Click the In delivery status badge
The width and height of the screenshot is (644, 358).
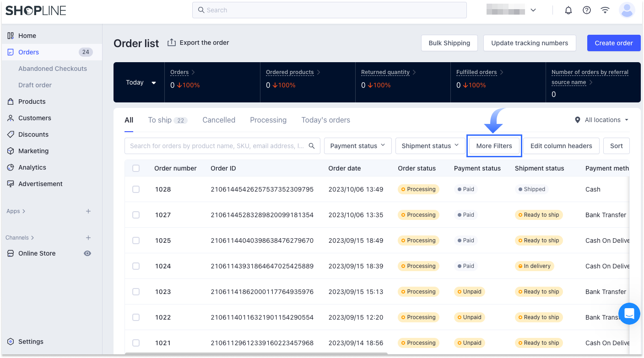(x=535, y=266)
